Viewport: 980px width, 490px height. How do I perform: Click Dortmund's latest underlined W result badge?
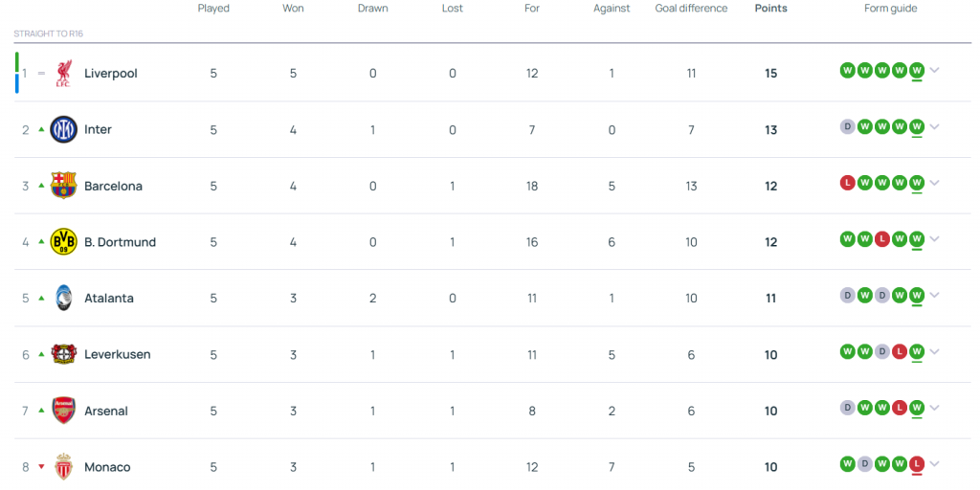coord(917,238)
